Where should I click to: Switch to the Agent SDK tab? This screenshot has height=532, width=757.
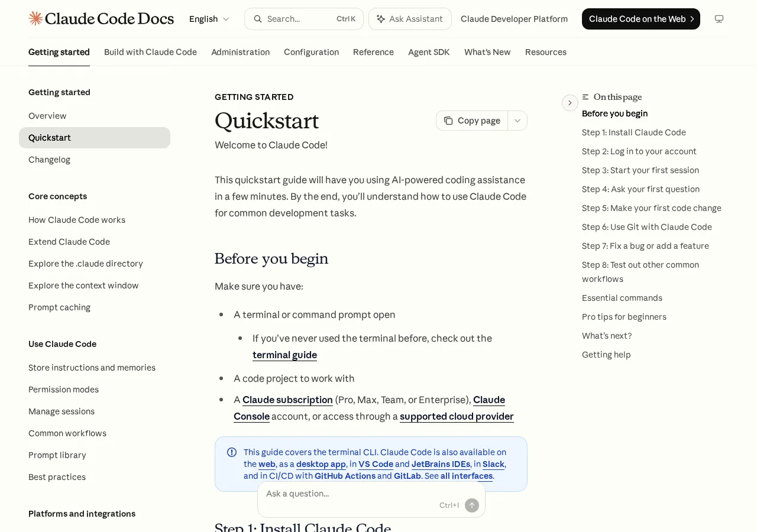(x=429, y=52)
